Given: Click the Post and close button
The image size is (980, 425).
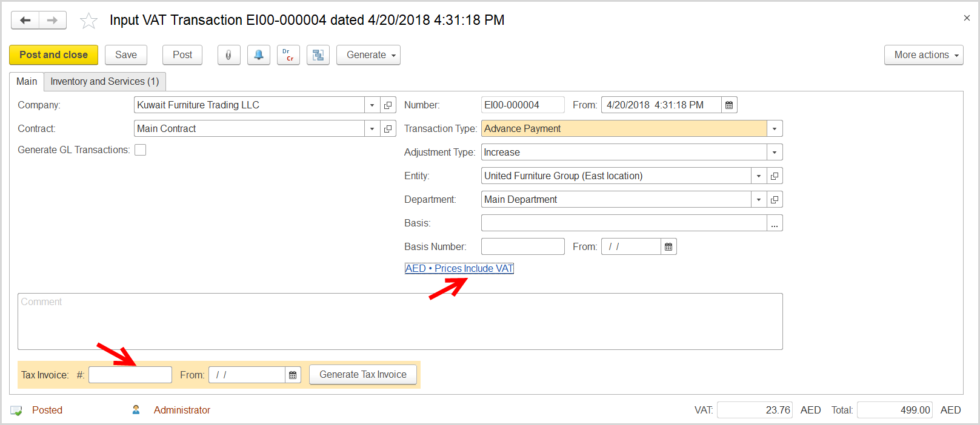Looking at the screenshot, I should [x=53, y=54].
